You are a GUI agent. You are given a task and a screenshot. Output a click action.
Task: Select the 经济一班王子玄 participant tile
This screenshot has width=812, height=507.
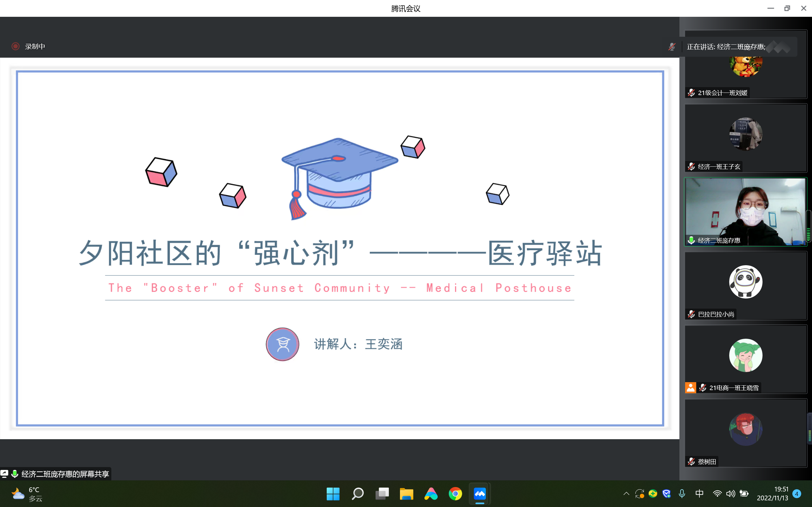[x=746, y=138]
